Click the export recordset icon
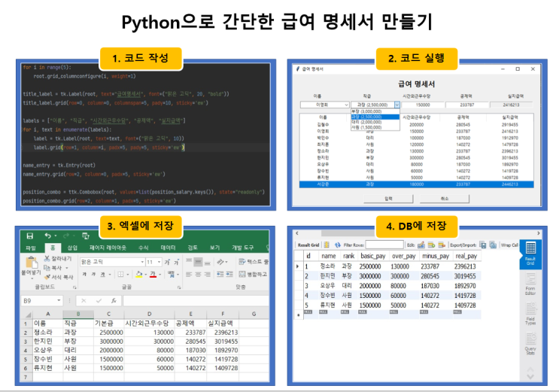This screenshot has height=392, width=559. [483, 245]
